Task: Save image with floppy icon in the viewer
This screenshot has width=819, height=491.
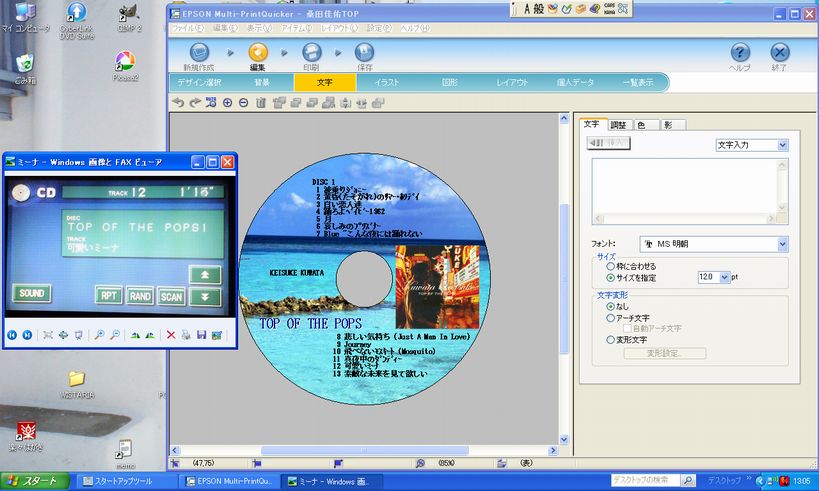Action: (201, 335)
